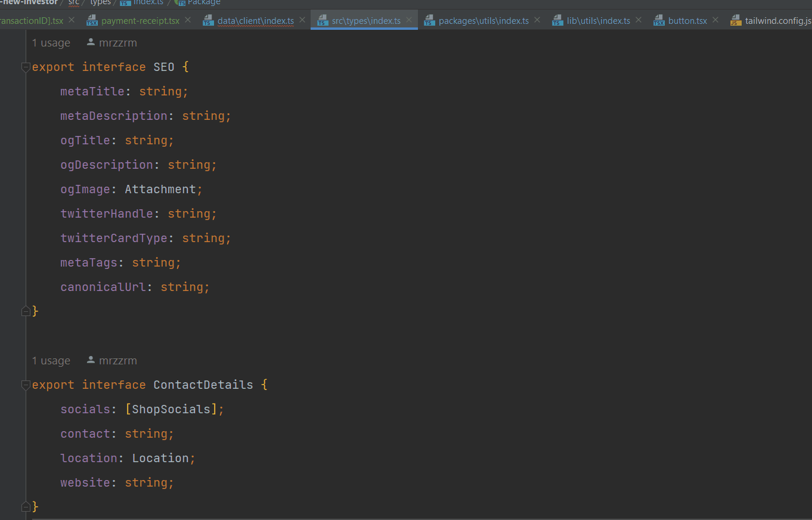Click the fold end marker closing SEO interface
812x520 pixels.
(x=26, y=311)
